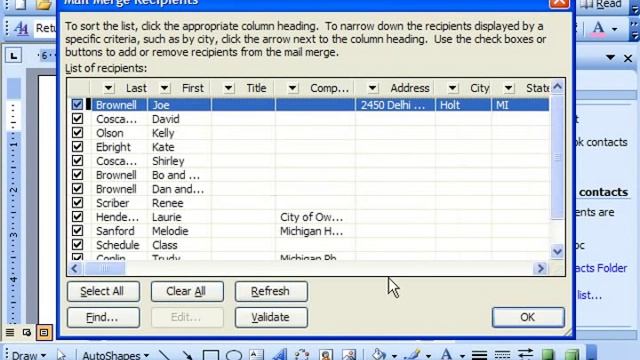The height and width of the screenshot is (360, 640).
Task: Click the Refresh button
Action: (271, 291)
